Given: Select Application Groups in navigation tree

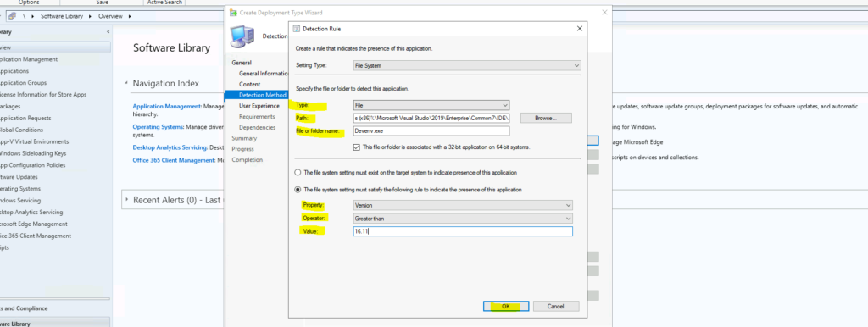Looking at the screenshot, I should pyautogui.click(x=23, y=83).
